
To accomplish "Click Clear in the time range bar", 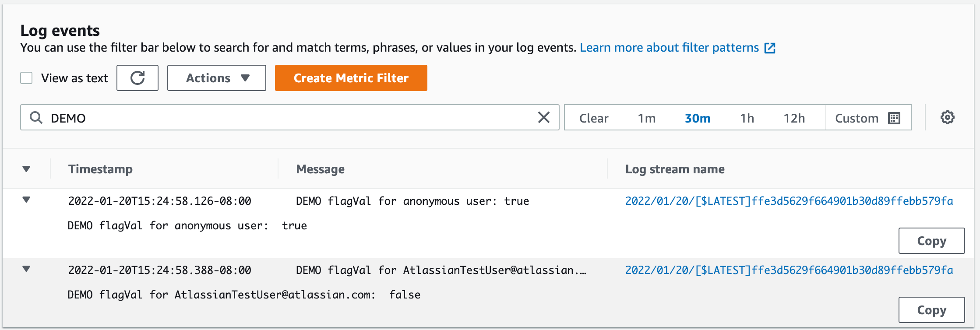I will pos(593,117).
